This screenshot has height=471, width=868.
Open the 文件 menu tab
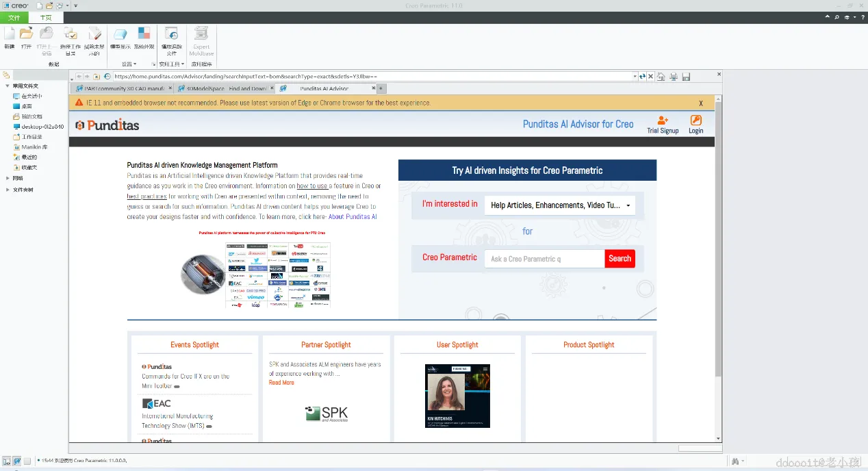point(14,17)
